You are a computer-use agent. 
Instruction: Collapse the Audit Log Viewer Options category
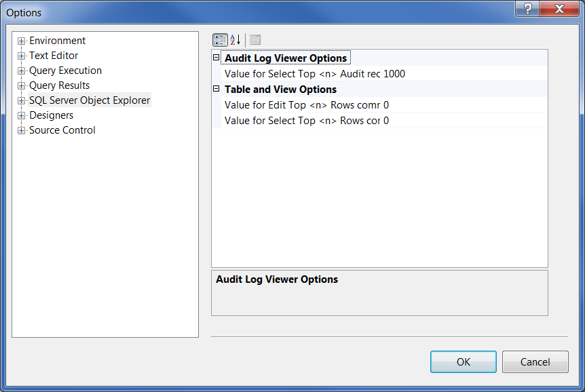click(x=216, y=58)
